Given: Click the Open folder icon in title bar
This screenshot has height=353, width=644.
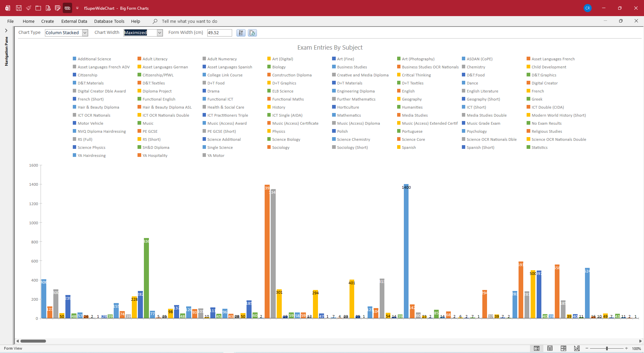Looking at the screenshot, I should pyautogui.click(x=38, y=8).
